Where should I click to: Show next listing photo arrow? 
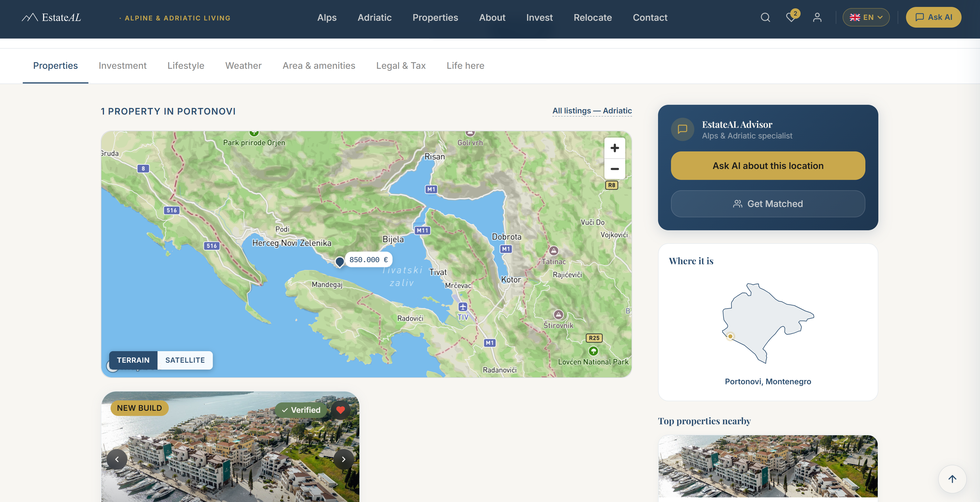click(x=344, y=459)
